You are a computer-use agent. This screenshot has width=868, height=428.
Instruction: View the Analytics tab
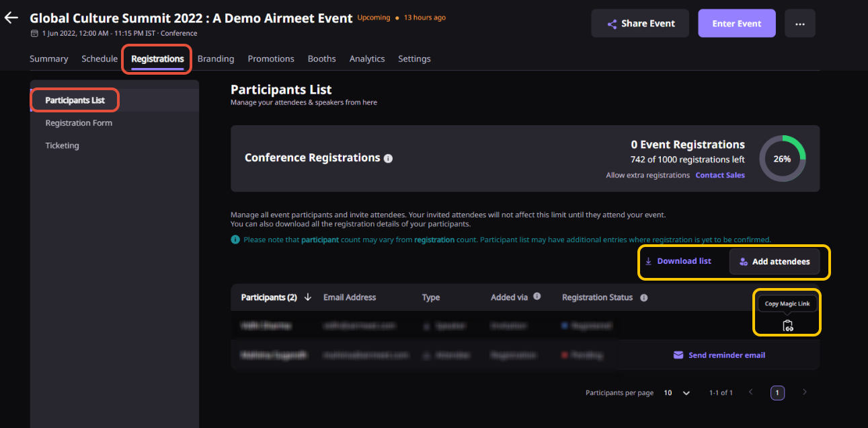coord(367,59)
